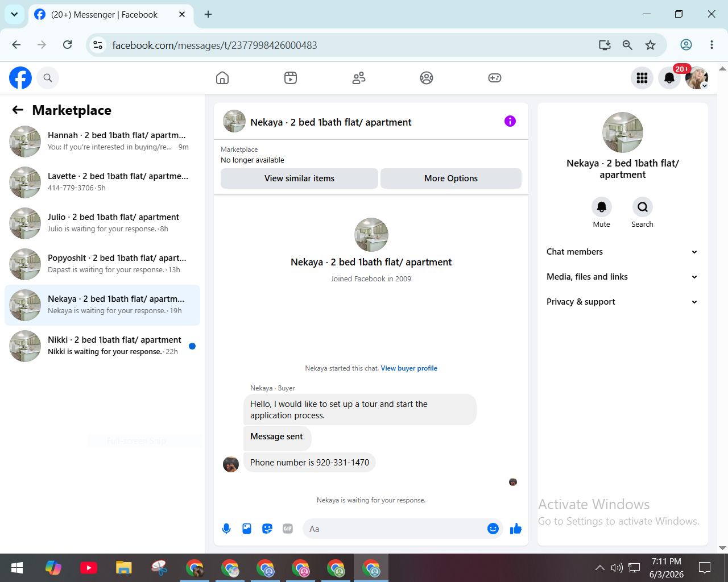Open Chrome profile icon

pos(686,45)
